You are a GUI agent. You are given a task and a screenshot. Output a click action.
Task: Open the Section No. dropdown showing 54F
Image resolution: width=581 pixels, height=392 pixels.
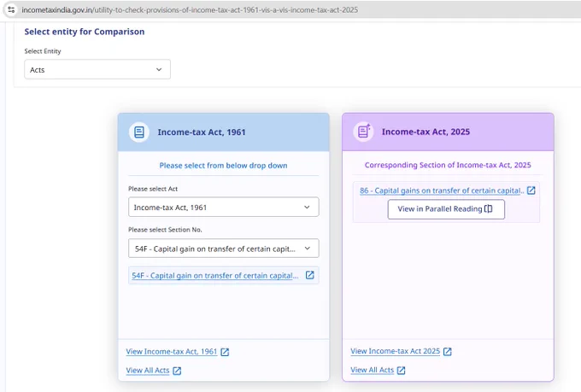(x=224, y=249)
